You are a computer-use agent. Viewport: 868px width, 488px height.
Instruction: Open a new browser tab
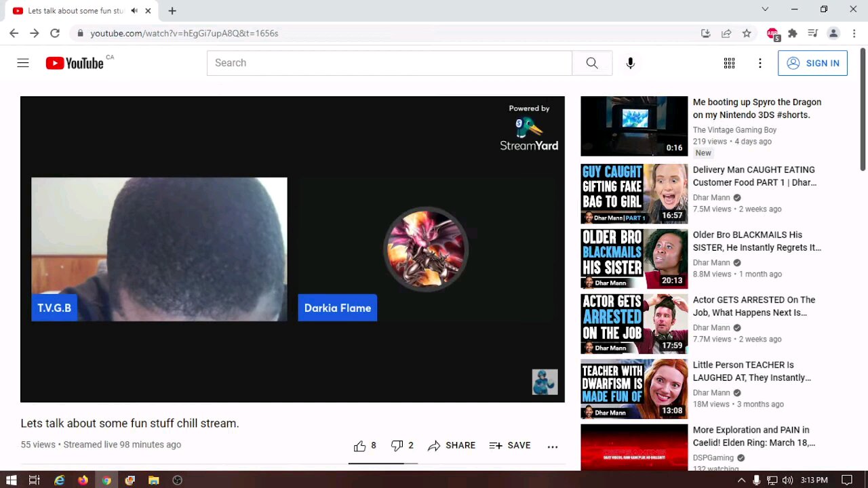172,11
